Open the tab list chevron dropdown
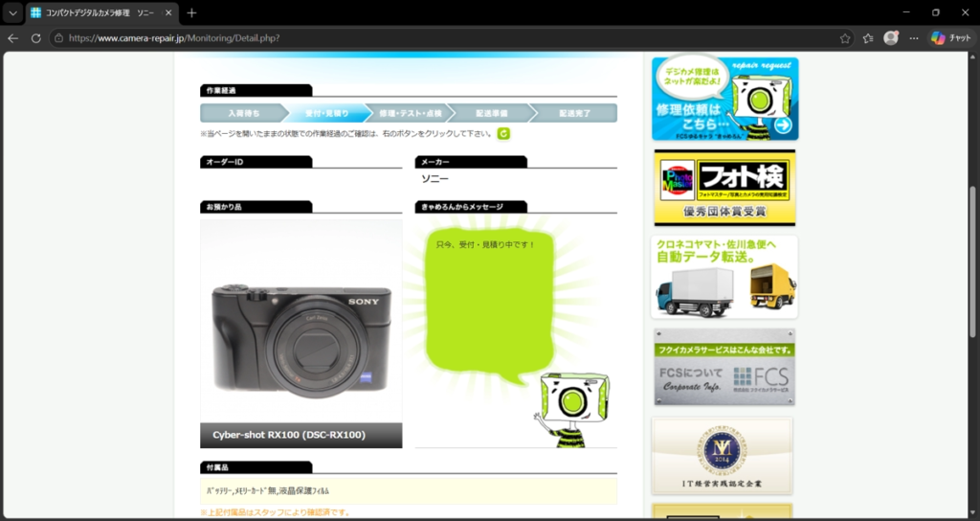 pyautogui.click(x=12, y=12)
